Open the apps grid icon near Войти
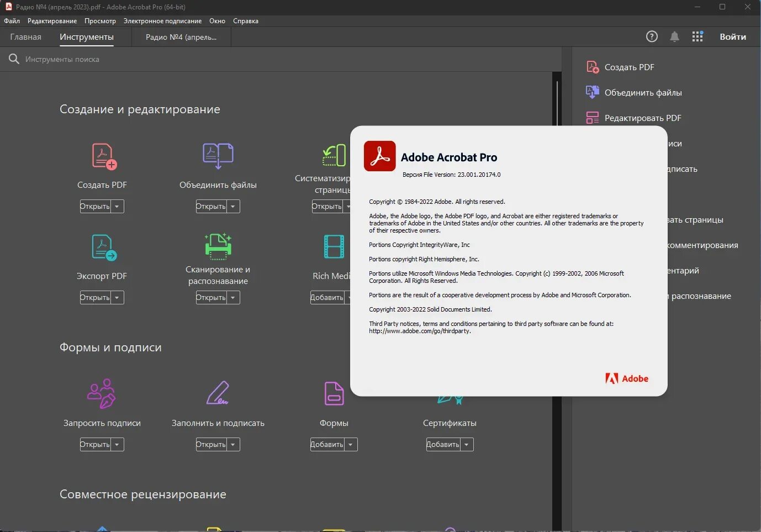This screenshot has height=532, width=761. [697, 36]
